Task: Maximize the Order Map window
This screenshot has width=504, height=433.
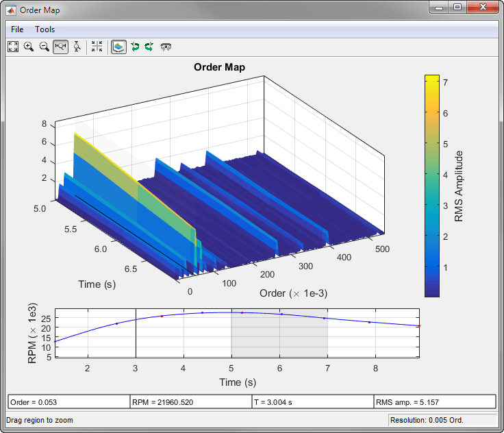Action: point(457,8)
